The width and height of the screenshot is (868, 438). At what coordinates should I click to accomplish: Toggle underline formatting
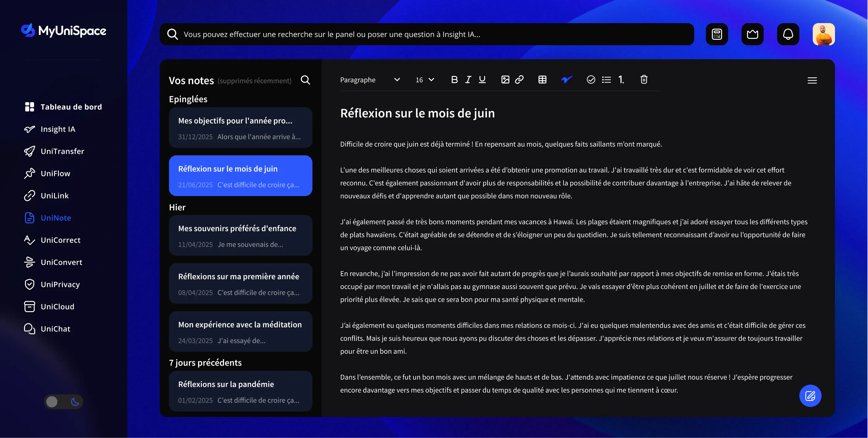click(482, 80)
